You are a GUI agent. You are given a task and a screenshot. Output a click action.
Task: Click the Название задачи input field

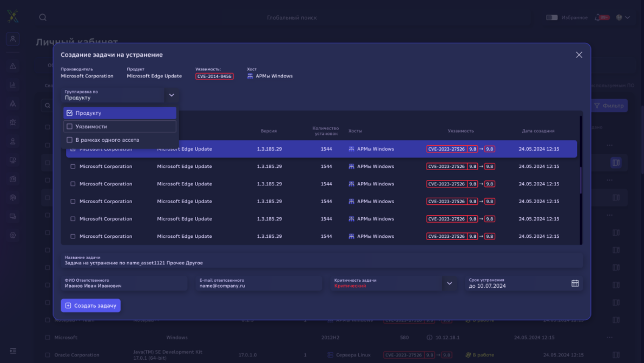tap(321, 260)
